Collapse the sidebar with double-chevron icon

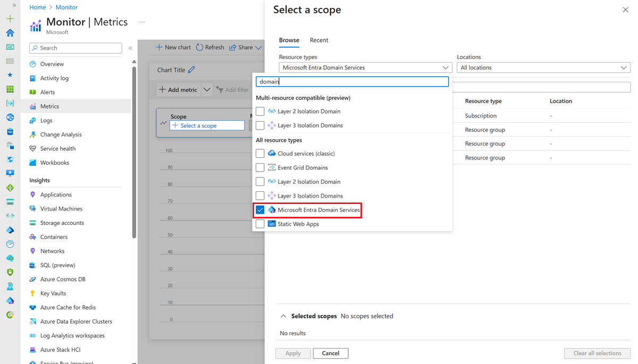tap(130, 48)
